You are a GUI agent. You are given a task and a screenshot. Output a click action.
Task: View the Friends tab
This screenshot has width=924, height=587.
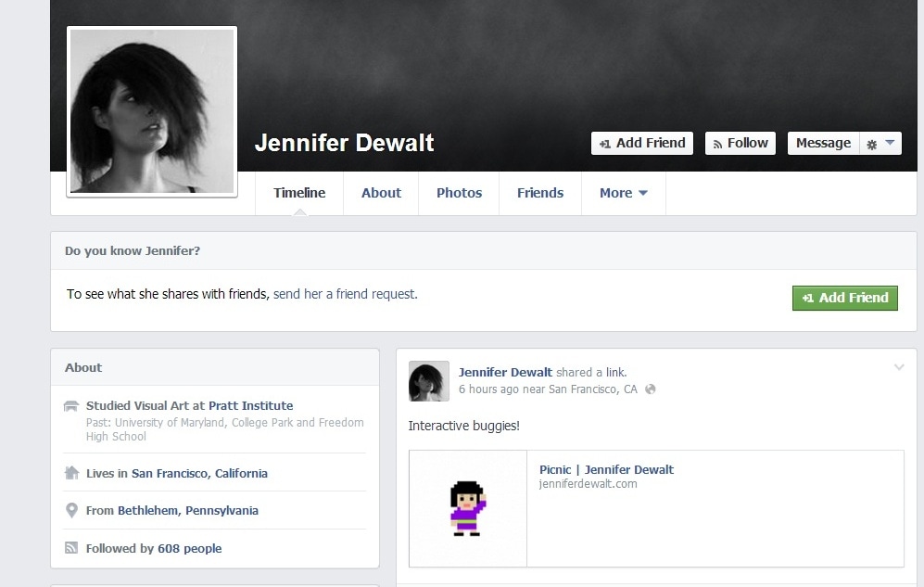pyautogui.click(x=539, y=193)
